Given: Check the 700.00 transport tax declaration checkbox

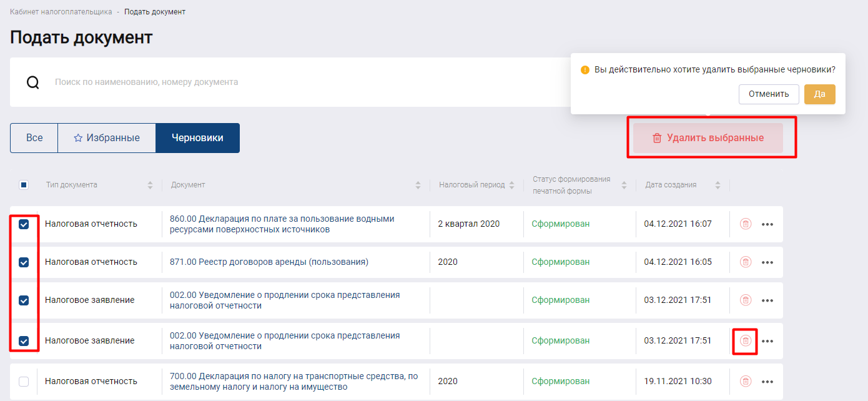Looking at the screenshot, I should (x=24, y=381).
